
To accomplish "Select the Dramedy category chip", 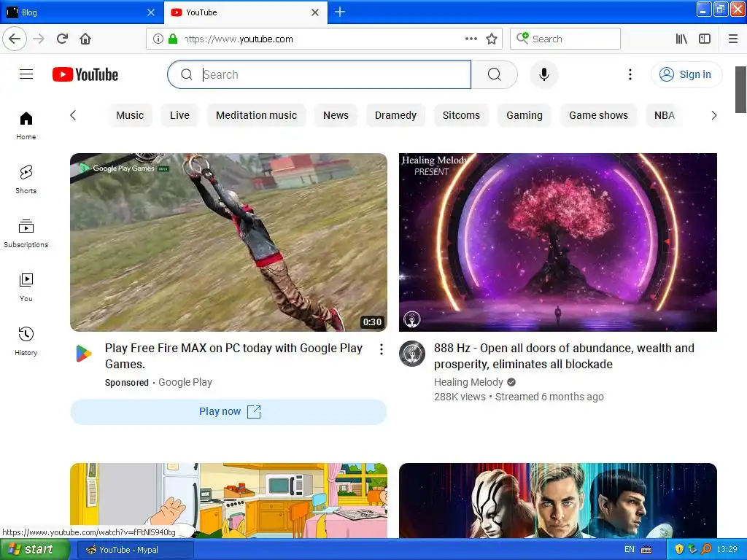I will coord(395,115).
